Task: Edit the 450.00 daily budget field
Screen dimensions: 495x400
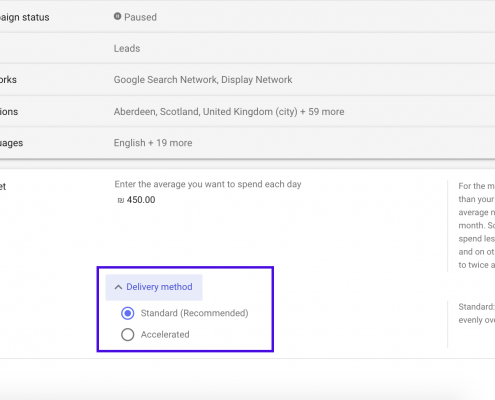Action: tap(141, 200)
